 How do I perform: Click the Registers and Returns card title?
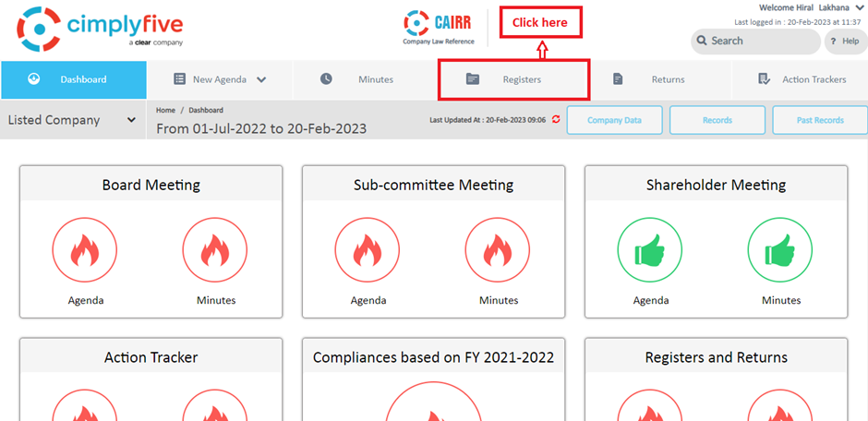coord(717,358)
